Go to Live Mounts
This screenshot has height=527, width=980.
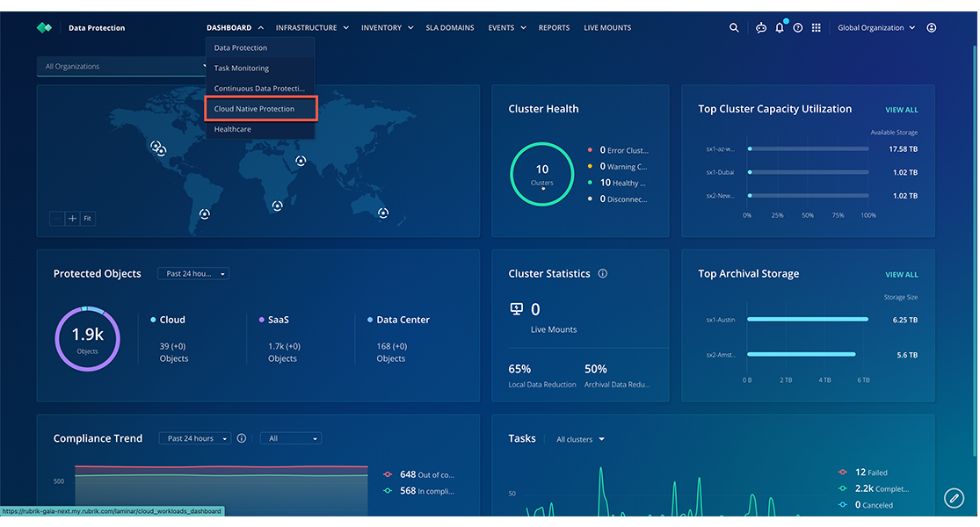[606, 27]
